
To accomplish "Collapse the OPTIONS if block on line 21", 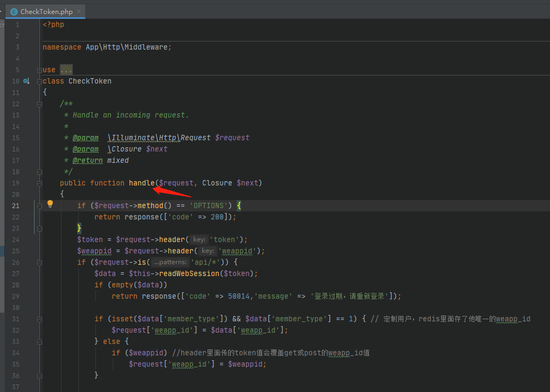I will (x=39, y=206).
